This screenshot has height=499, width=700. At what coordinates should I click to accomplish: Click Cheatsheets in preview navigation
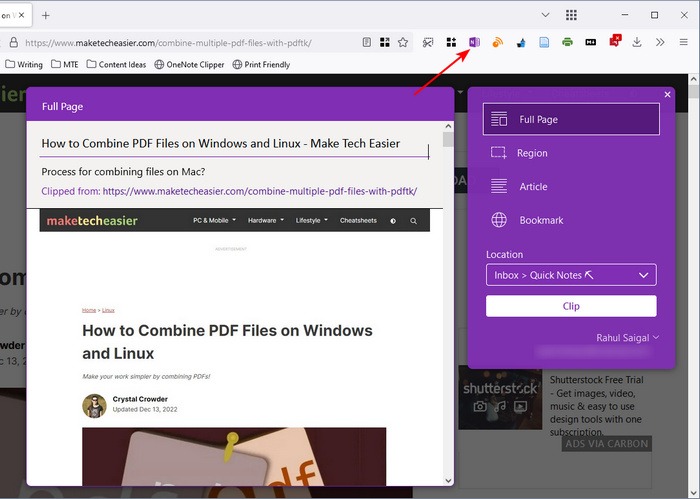click(x=358, y=220)
